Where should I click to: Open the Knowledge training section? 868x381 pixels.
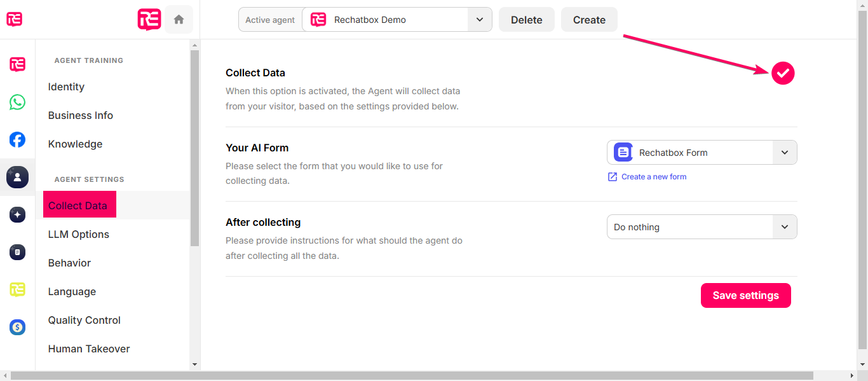pos(75,144)
